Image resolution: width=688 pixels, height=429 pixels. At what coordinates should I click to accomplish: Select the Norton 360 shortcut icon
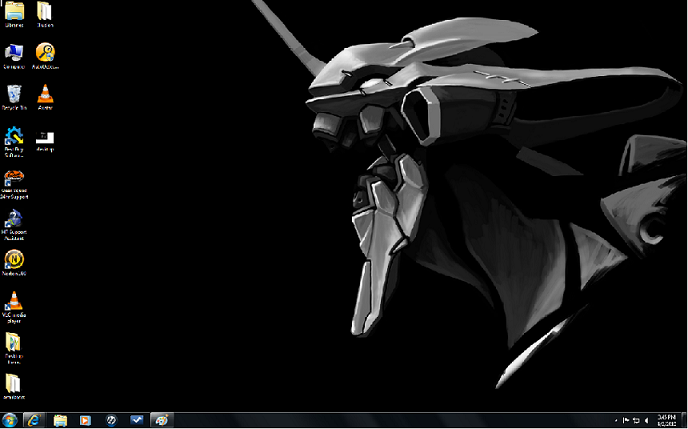click(14, 263)
